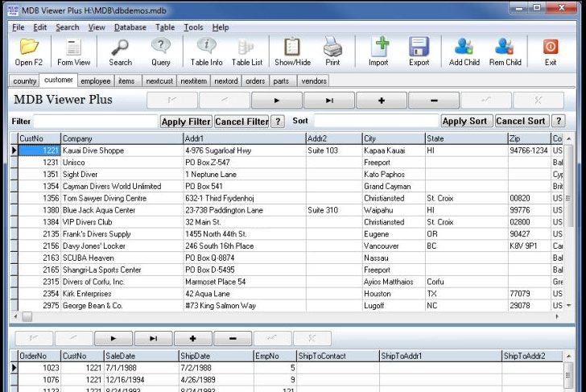Switch to the nextord table tab
This screenshot has height=392, width=586.
226,81
